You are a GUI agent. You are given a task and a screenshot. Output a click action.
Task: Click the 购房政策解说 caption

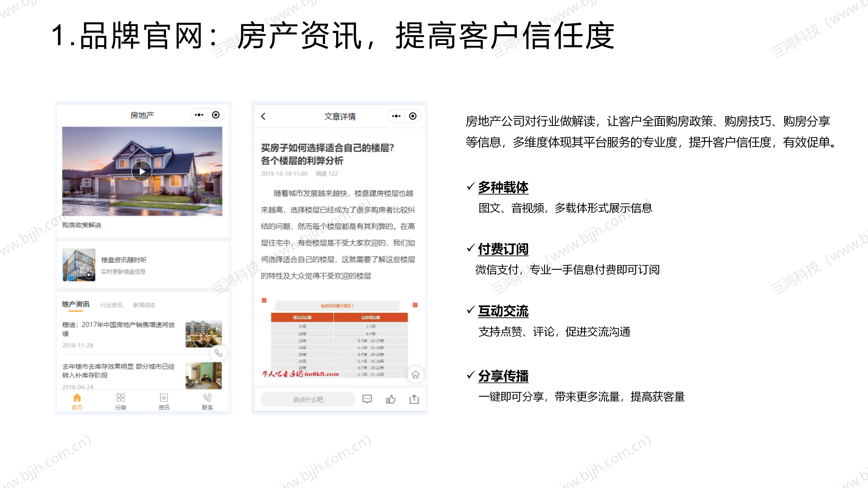click(x=82, y=225)
